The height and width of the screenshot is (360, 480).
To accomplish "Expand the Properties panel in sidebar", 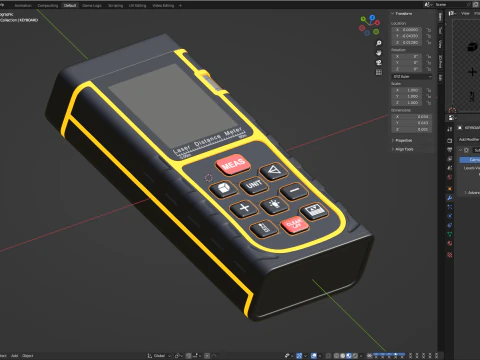I will [402, 140].
